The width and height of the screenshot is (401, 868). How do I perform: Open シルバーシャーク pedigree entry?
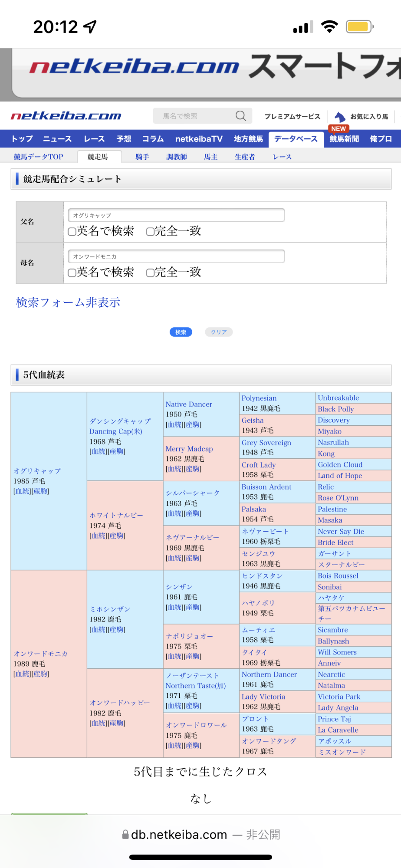click(x=193, y=493)
